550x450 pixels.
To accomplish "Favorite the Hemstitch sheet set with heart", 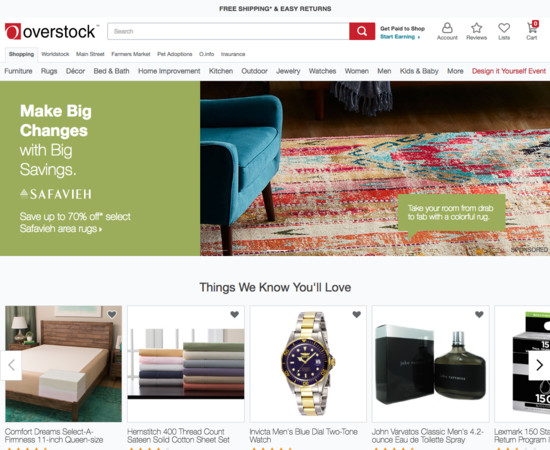I will click(235, 314).
